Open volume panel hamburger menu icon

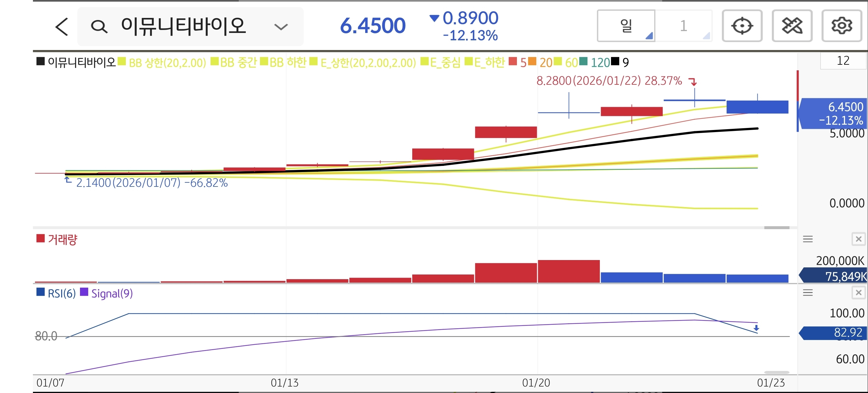click(x=807, y=239)
